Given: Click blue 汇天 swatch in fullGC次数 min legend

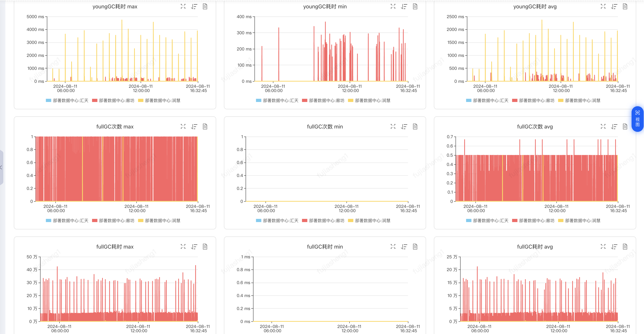Looking at the screenshot, I should pos(258,220).
